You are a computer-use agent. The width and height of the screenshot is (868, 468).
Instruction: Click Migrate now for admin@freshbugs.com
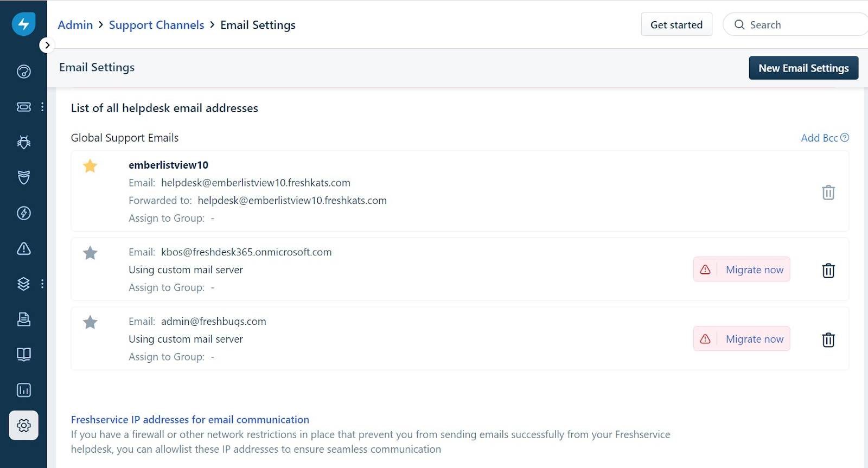click(x=755, y=339)
